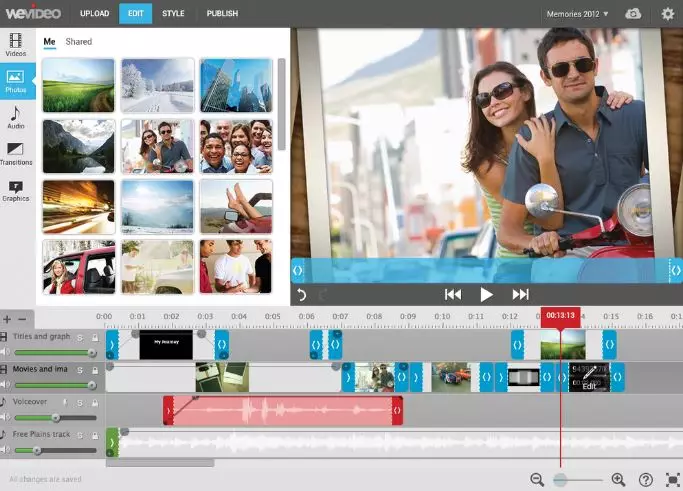Open settings via the gear icon
683x491 pixels.
point(667,14)
